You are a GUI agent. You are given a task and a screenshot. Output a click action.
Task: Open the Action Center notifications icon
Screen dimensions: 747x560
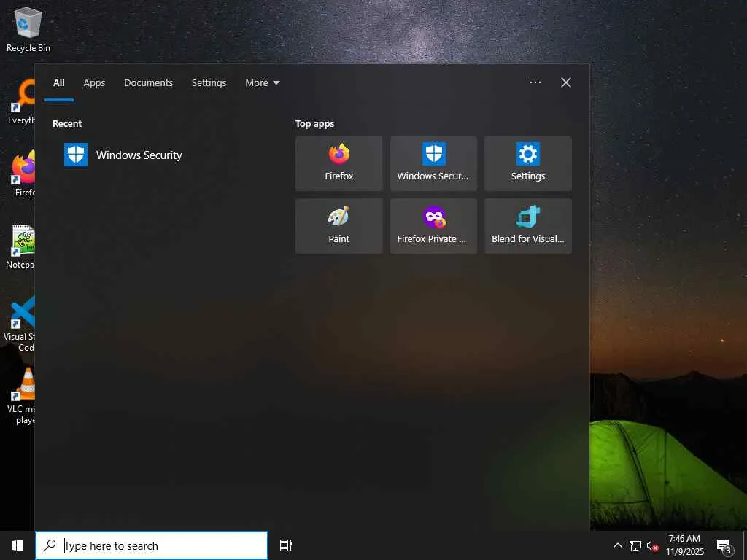click(x=724, y=545)
